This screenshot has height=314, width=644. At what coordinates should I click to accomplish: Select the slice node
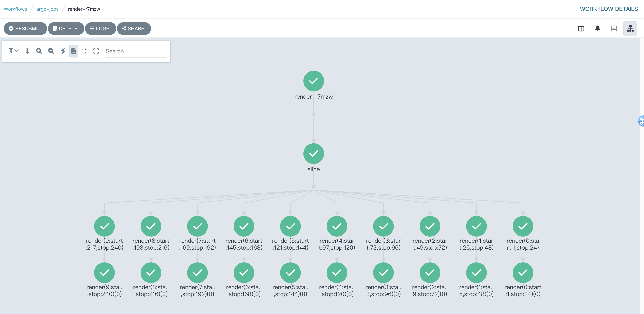[314, 153]
